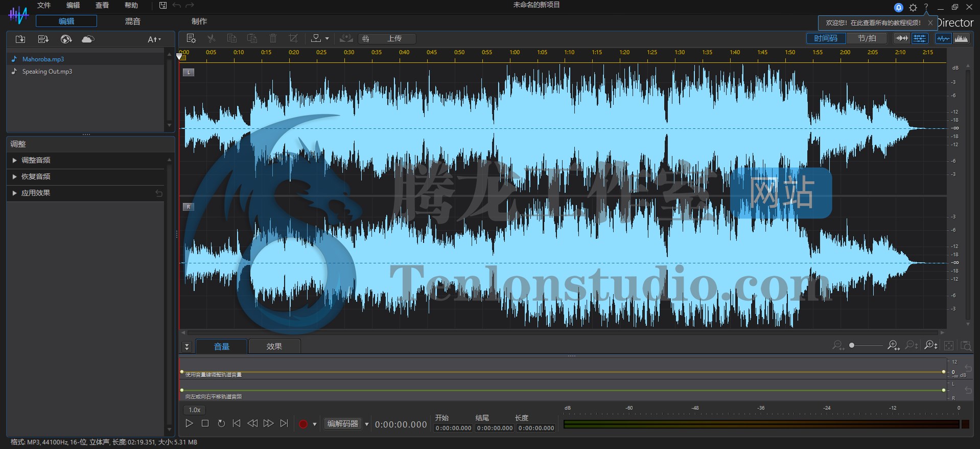Toggle the L channel button

coord(189,72)
